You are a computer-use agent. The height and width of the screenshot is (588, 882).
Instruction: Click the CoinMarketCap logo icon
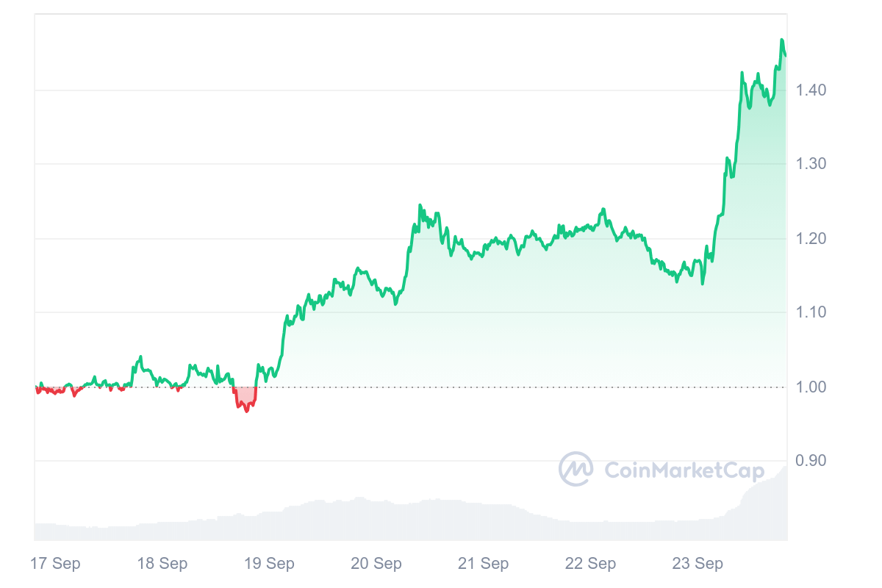click(x=576, y=469)
